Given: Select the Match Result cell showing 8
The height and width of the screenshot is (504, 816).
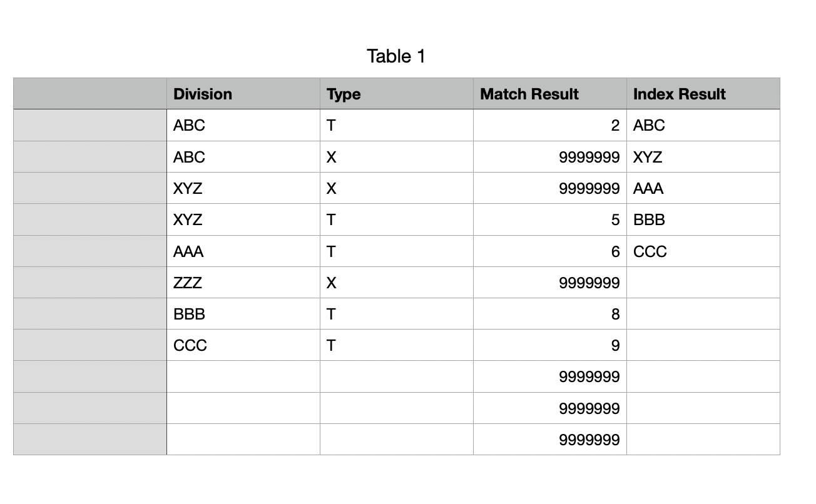Looking at the screenshot, I should click(549, 314).
